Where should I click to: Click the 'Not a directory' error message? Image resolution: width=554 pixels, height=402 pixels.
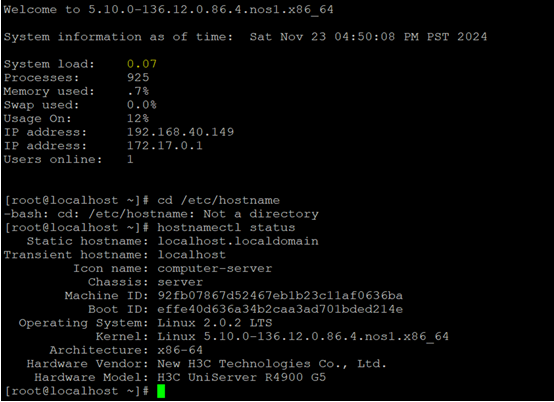(x=261, y=214)
